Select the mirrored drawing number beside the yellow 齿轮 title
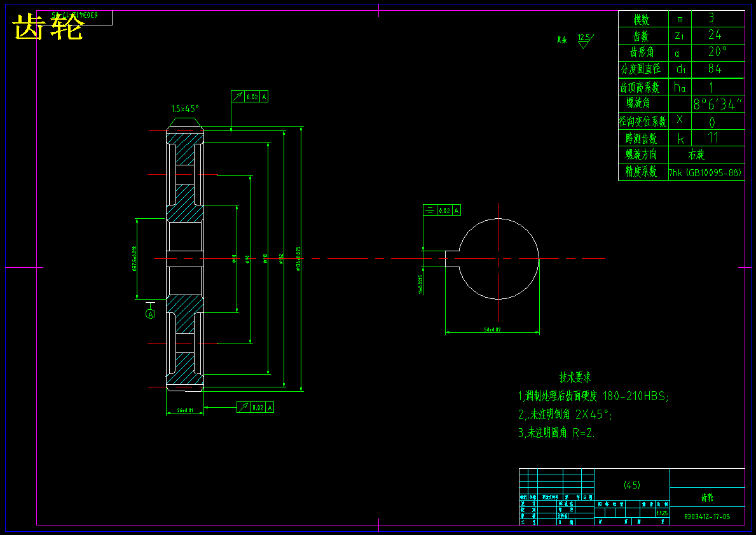 point(74,15)
